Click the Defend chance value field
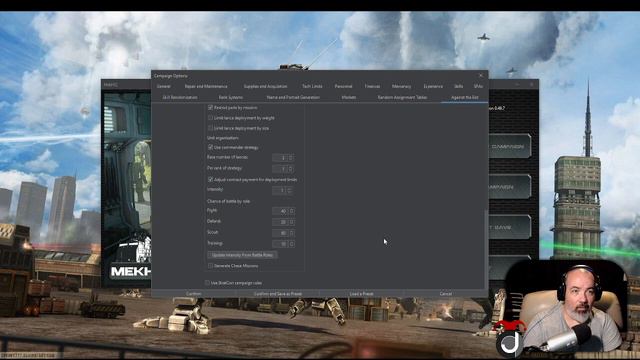 point(280,222)
